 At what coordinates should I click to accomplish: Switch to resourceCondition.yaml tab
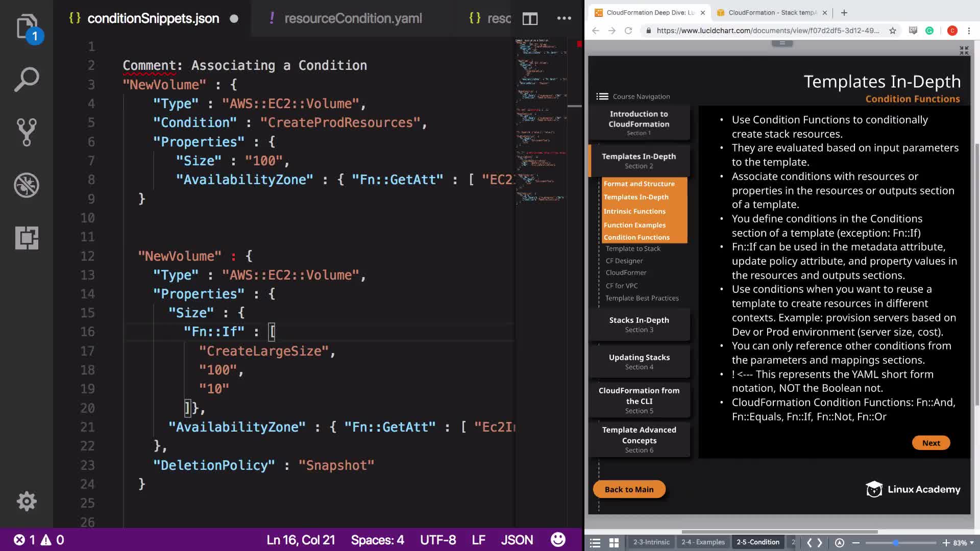pos(353,19)
